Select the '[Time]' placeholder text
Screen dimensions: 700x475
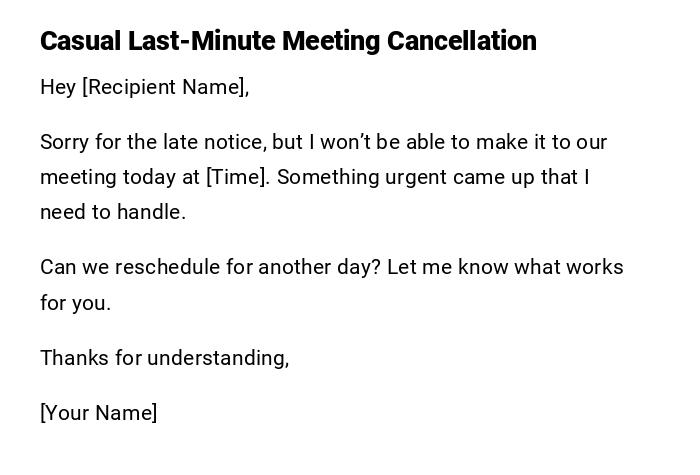coord(238,177)
